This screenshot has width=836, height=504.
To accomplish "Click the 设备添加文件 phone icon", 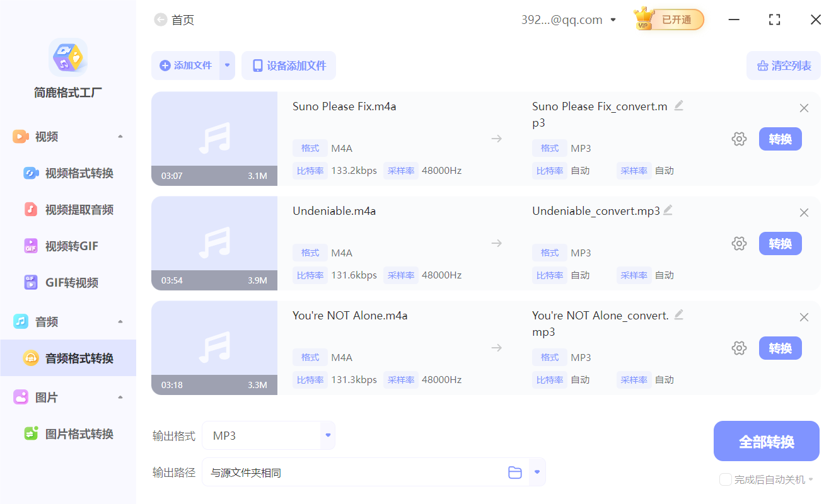I will click(x=258, y=66).
